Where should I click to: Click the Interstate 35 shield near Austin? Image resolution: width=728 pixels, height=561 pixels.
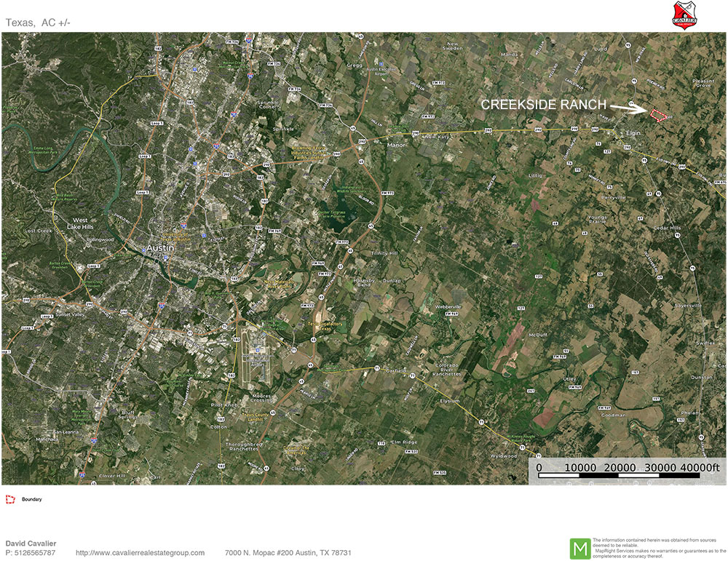pyautogui.click(x=183, y=226)
